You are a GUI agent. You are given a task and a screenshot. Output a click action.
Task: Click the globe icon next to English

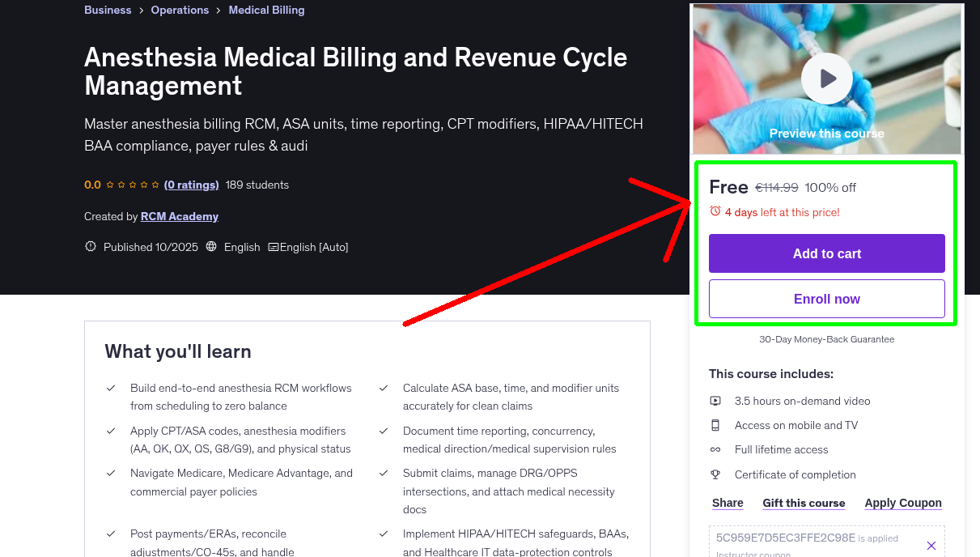click(x=211, y=247)
